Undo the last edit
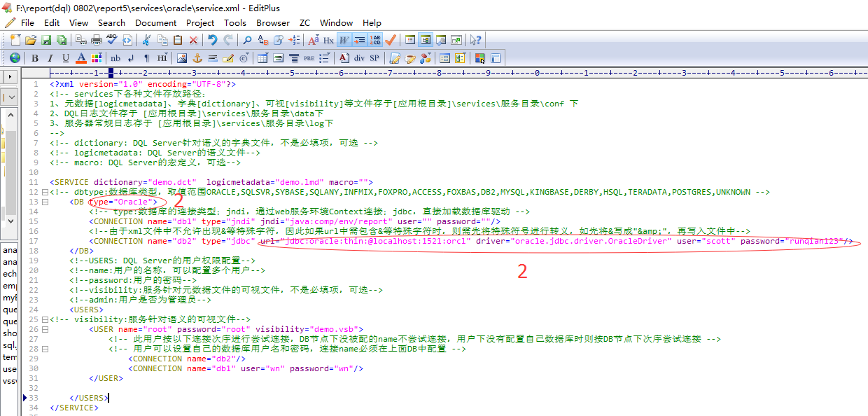This screenshot has width=868, height=416. click(212, 40)
